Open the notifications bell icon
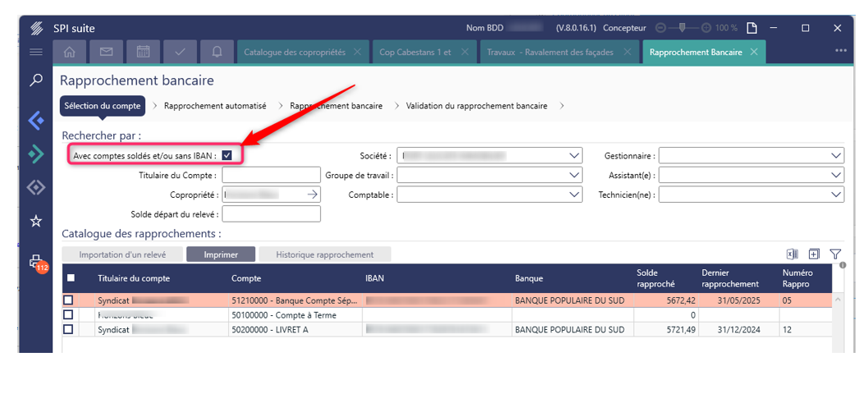 (x=217, y=52)
